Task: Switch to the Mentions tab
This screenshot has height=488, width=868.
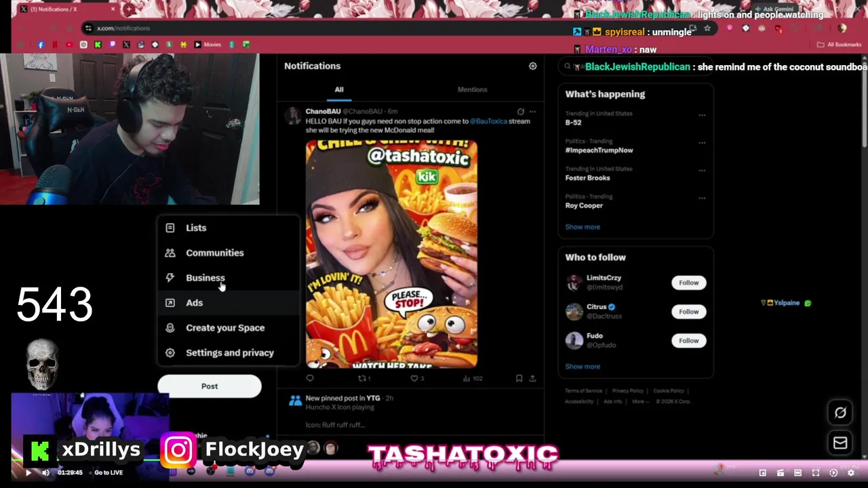Action: click(x=472, y=89)
